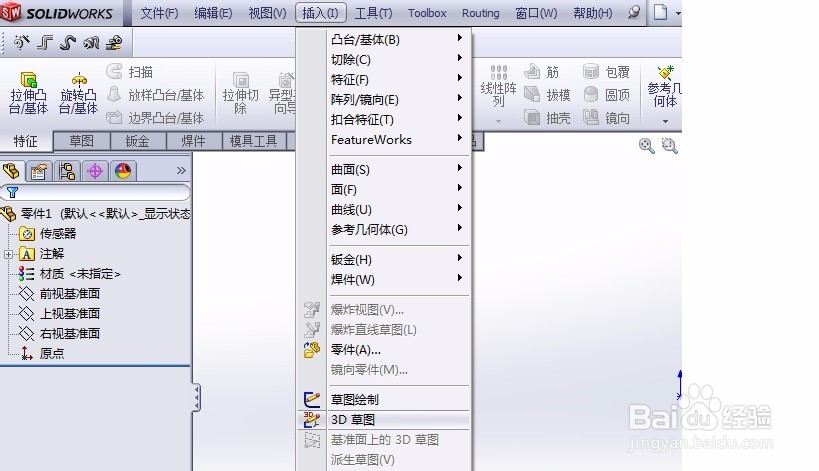Open the FeatureManager design tree tab
This screenshot has height=471, width=819.
pyautogui.click(x=11, y=171)
